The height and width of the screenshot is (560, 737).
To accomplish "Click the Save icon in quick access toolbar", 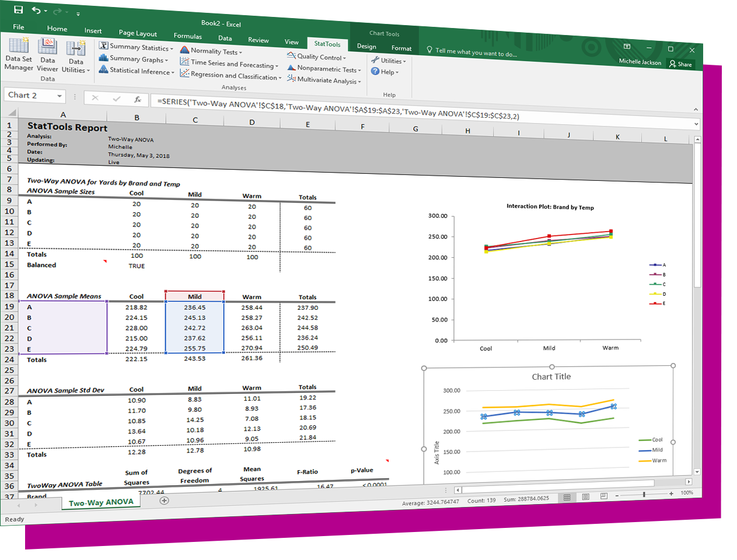I will [18, 9].
